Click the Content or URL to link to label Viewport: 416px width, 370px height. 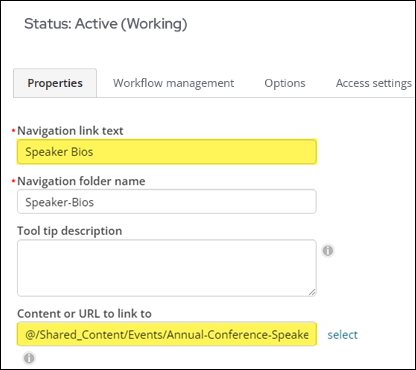click(84, 313)
